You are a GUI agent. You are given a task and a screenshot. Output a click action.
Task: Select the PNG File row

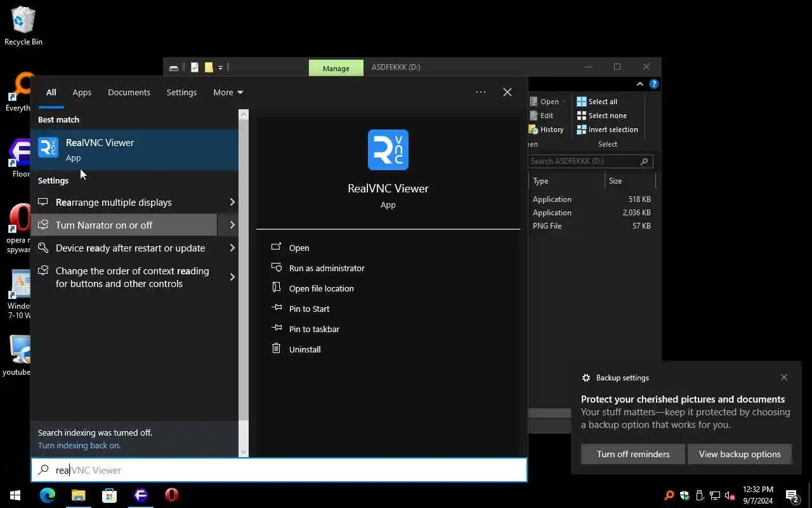point(592,226)
